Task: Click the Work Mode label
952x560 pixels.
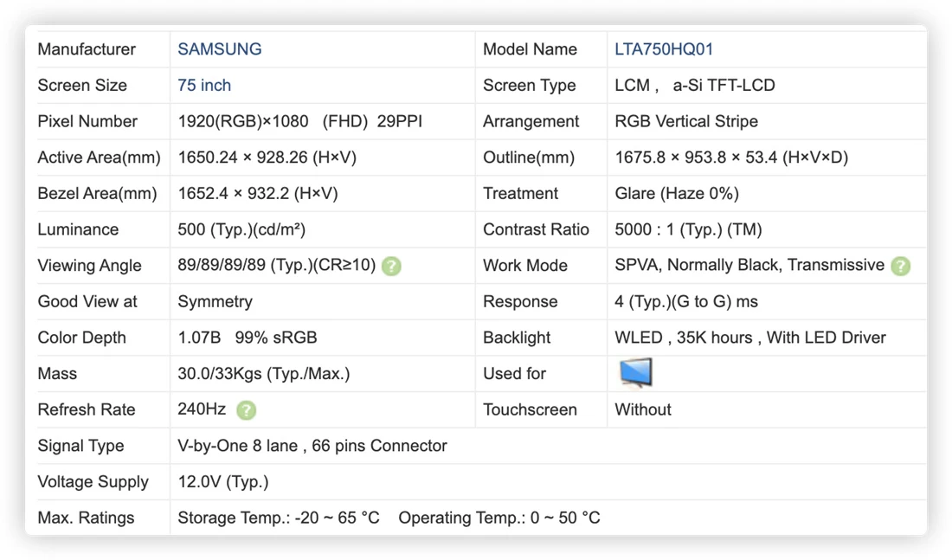Action: tap(525, 266)
